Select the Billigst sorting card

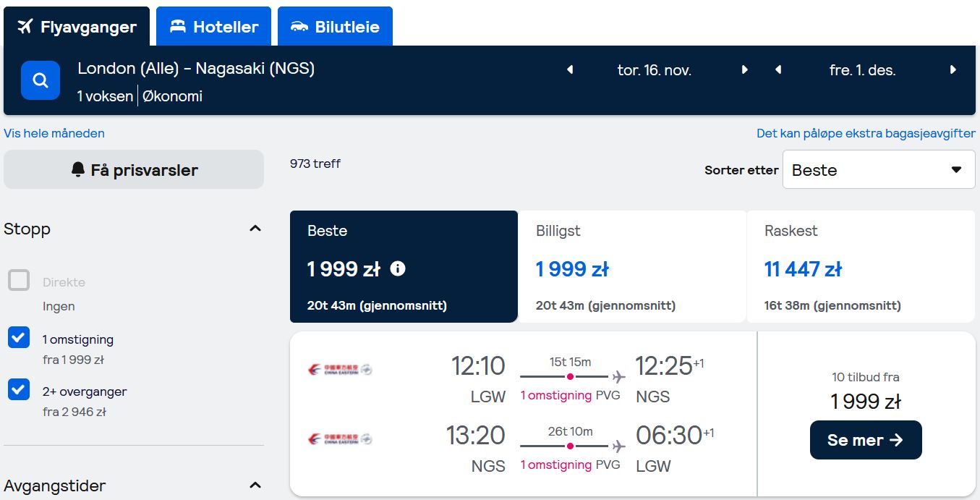click(x=632, y=266)
